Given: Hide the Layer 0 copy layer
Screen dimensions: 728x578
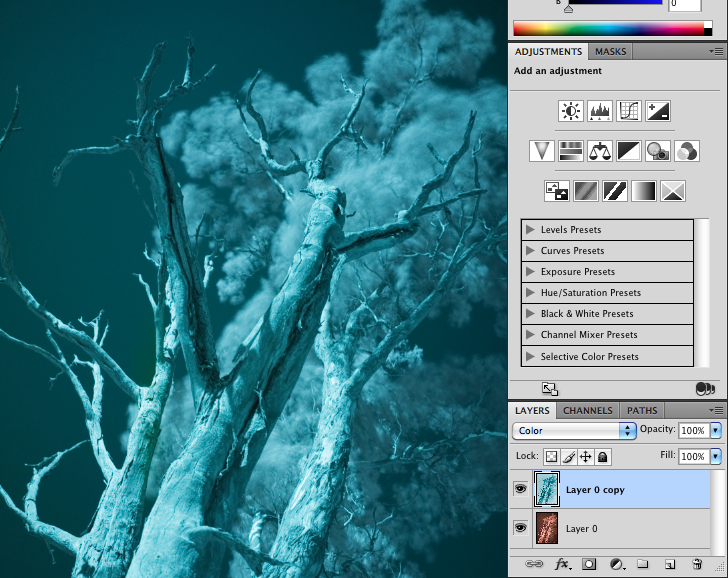Looking at the screenshot, I should (x=520, y=488).
